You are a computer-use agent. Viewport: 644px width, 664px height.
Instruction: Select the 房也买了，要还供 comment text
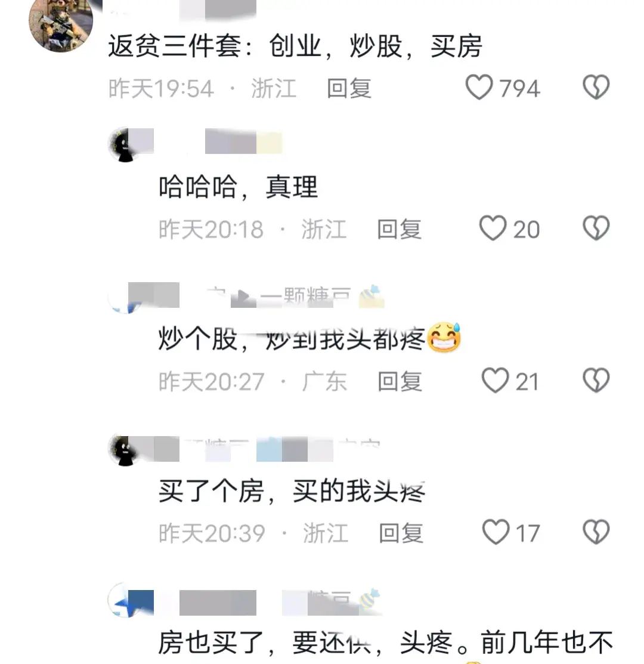(x=385, y=642)
